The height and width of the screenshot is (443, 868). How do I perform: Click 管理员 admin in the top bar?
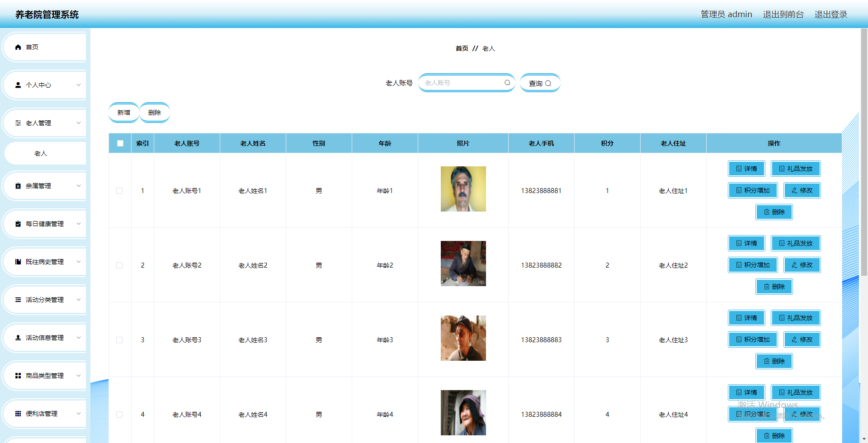coord(726,14)
